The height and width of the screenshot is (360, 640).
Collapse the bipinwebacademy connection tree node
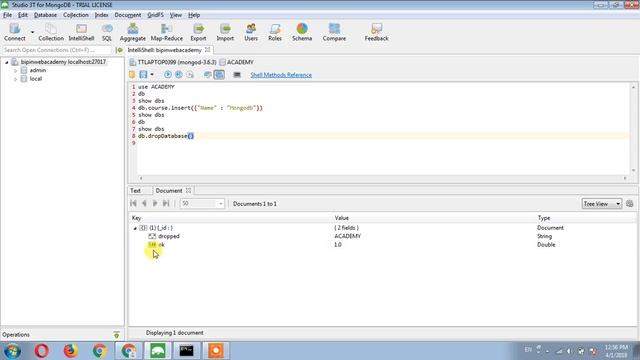pos(7,62)
